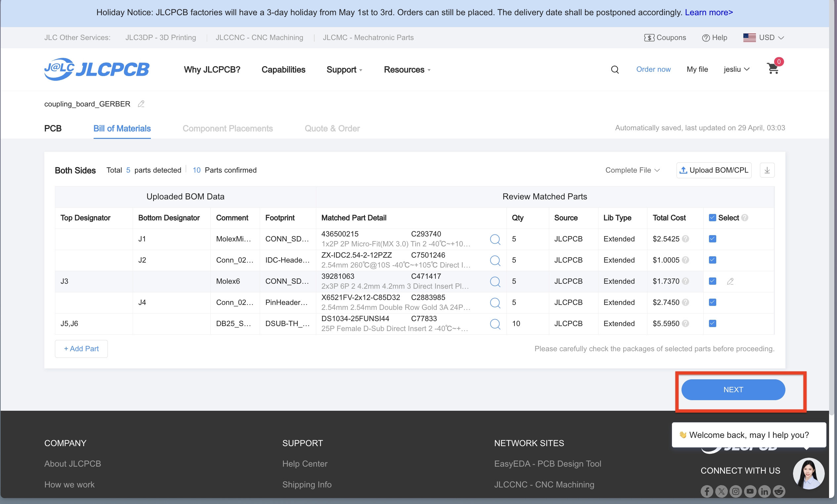The width and height of the screenshot is (837, 504).
Task: Click the download BOM icon button
Action: pyautogui.click(x=767, y=170)
